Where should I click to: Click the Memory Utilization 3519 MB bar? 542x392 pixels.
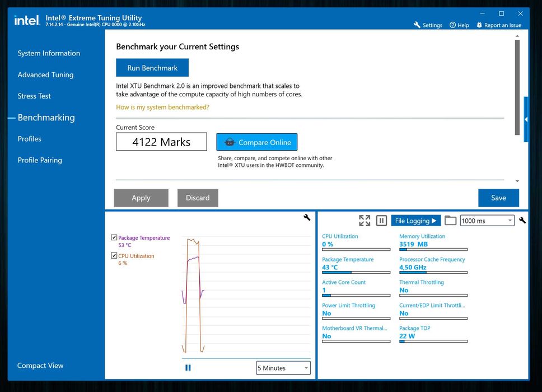[433, 250]
